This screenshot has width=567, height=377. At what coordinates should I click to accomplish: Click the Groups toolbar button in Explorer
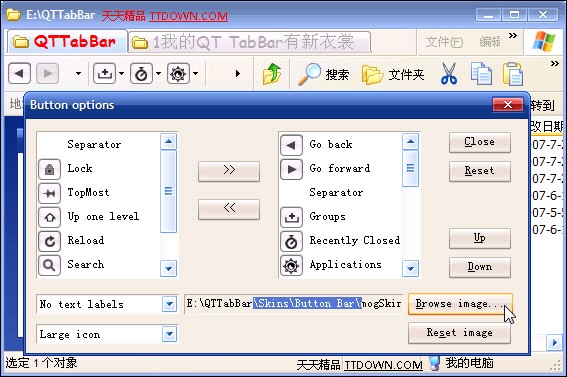[104, 73]
